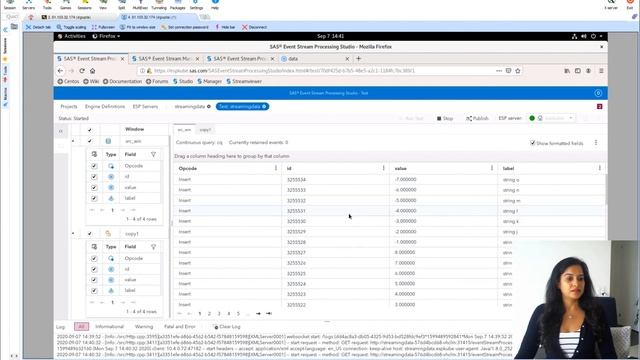
Task: Click GNOME Activities button
Action: point(72,36)
